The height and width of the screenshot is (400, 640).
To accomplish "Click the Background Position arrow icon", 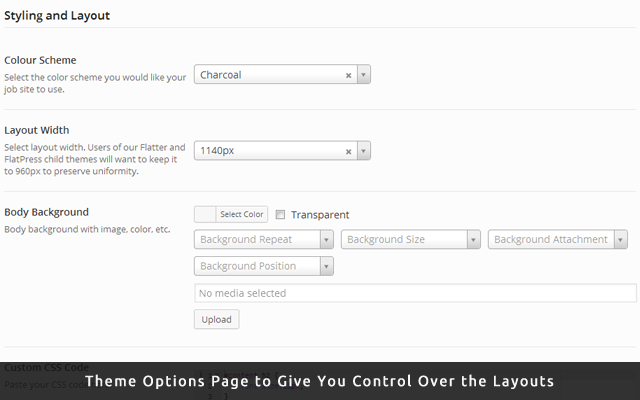I will point(327,266).
